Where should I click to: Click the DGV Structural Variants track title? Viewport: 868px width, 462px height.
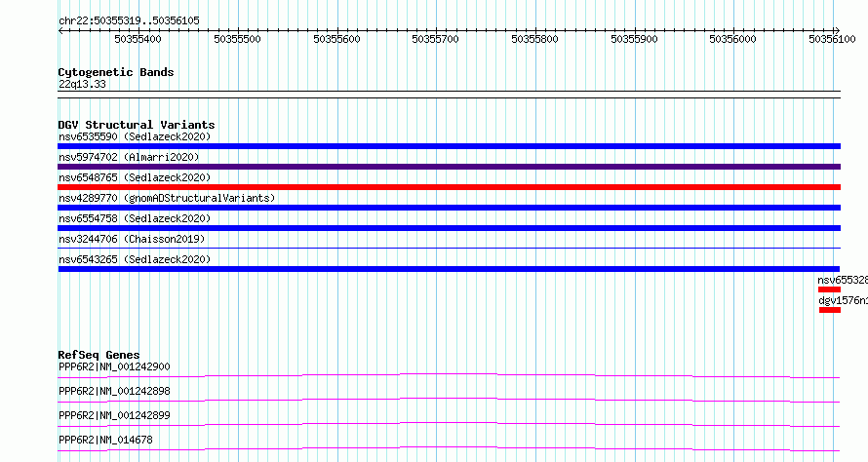click(137, 125)
